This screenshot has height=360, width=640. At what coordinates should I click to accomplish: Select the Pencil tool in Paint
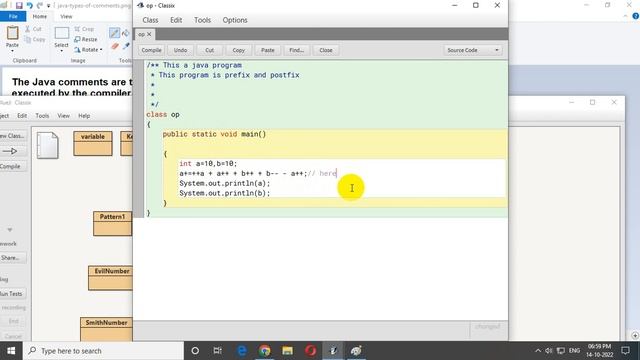114,33
